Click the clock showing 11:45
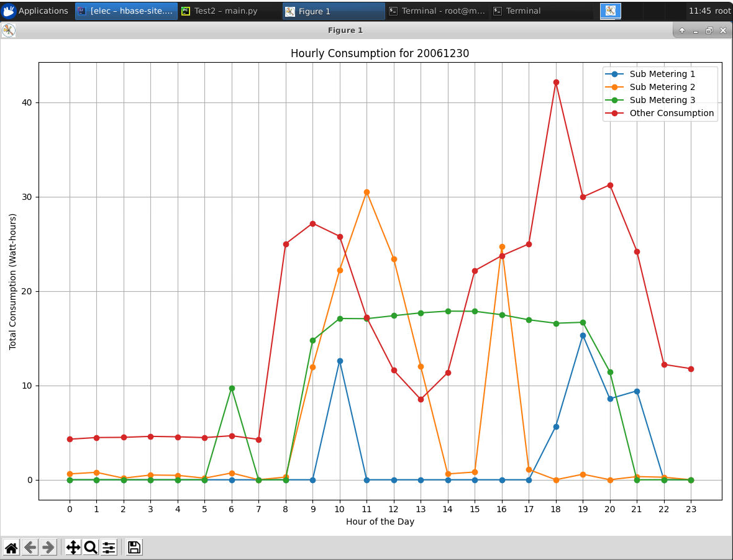 pyautogui.click(x=700, y=11)
